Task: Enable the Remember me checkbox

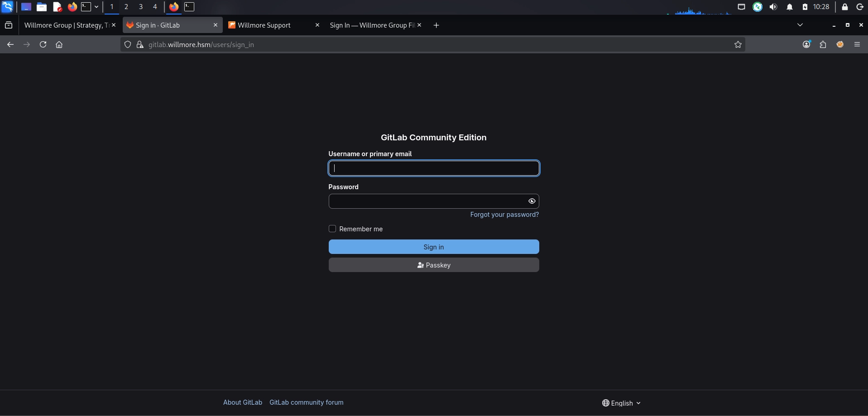Action: tap(332, 229)
